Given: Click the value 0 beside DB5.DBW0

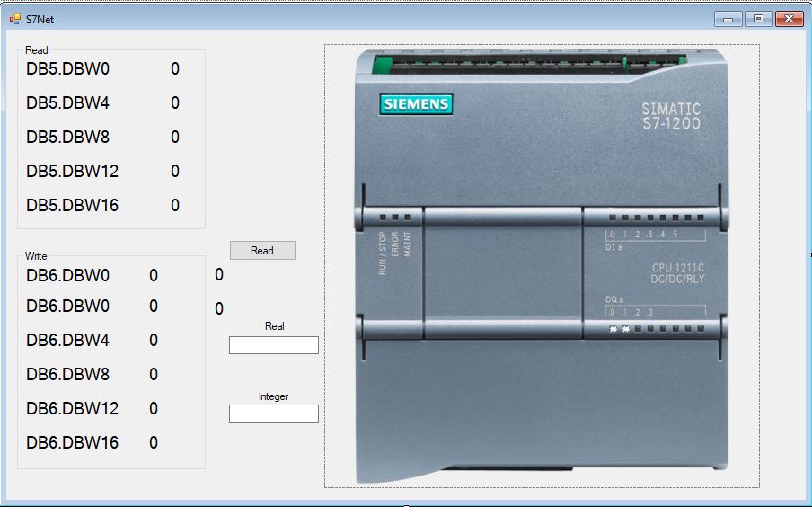Looking at the screenshot, I should click(175, 69).
